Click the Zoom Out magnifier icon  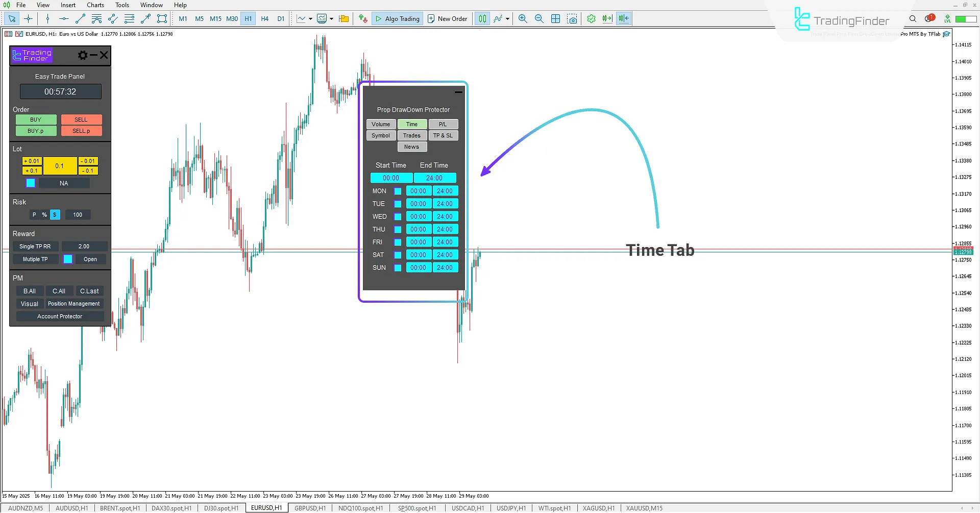pyautogui.click(x=539, y=18)
